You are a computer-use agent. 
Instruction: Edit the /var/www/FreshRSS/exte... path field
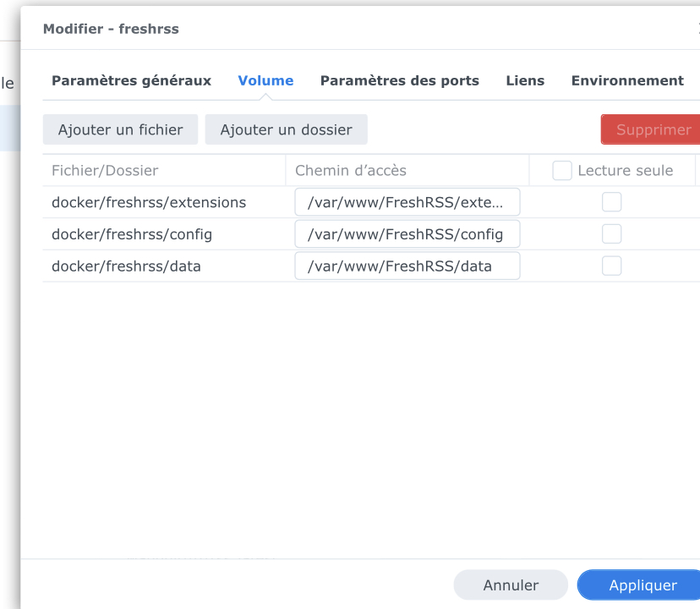pyautogui.click(x=407, y=202)
